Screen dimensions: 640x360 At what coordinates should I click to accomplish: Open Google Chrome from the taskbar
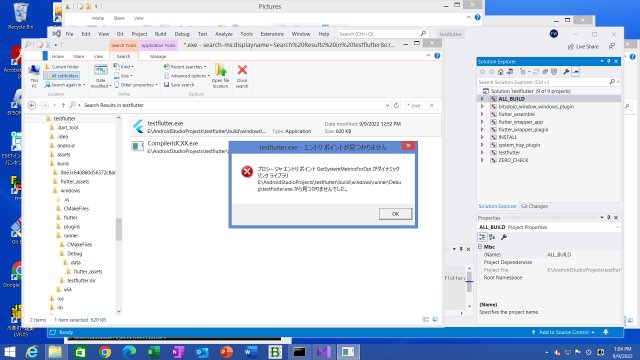point(104,351)
